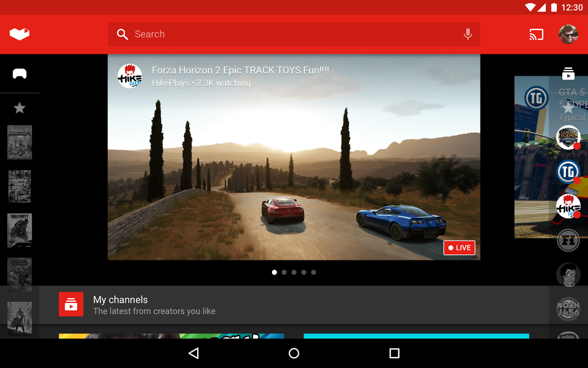Open Grand Theft Auto game cover
588x368 pixels.
tap(20, 186)
